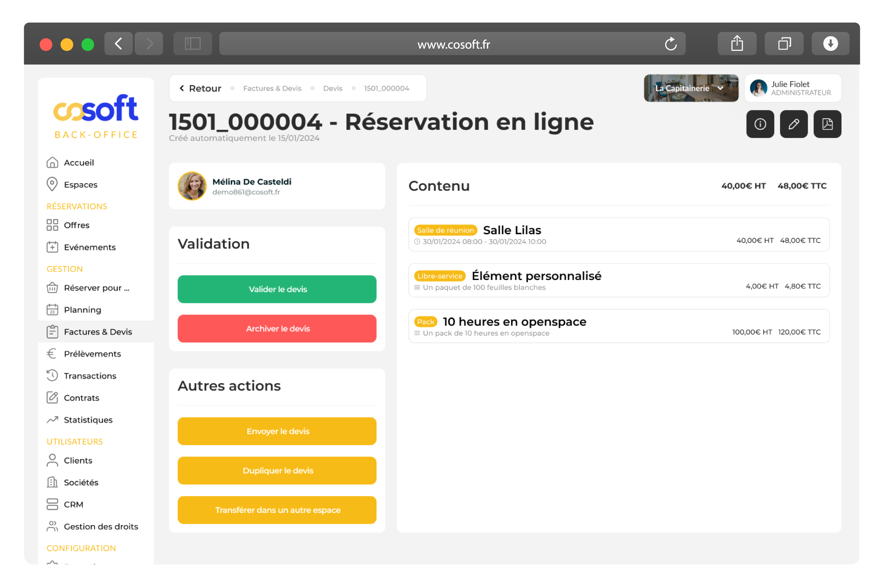
Task: Expand the La Capitainerie space selector
Action: [691, 88]
